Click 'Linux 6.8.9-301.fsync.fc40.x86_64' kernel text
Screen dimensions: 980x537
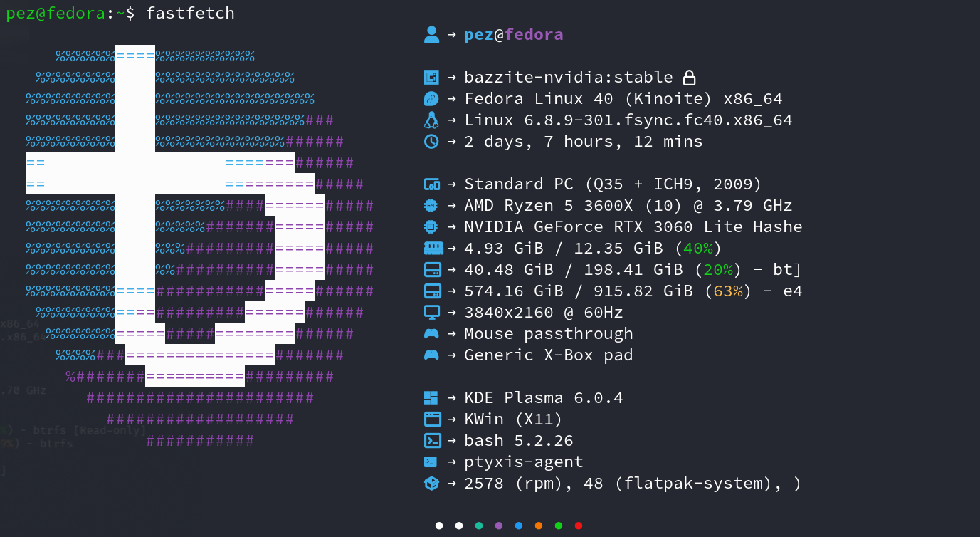pos(628,120)
